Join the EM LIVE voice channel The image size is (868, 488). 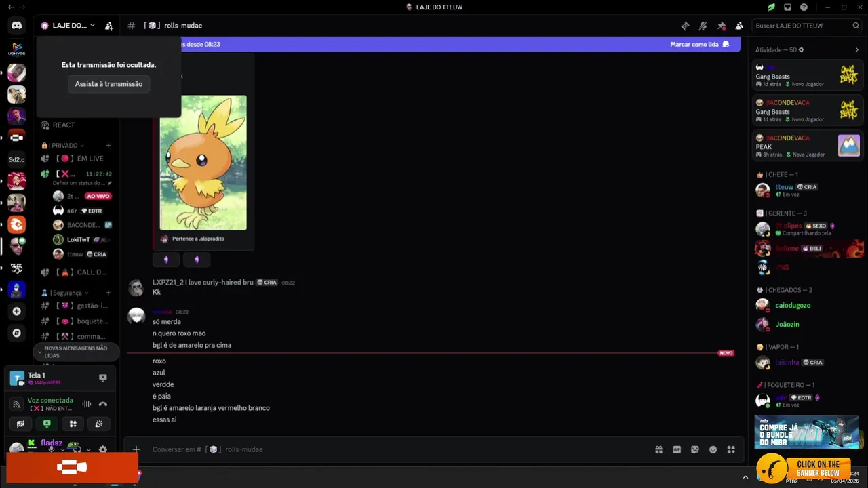point(75,159)
